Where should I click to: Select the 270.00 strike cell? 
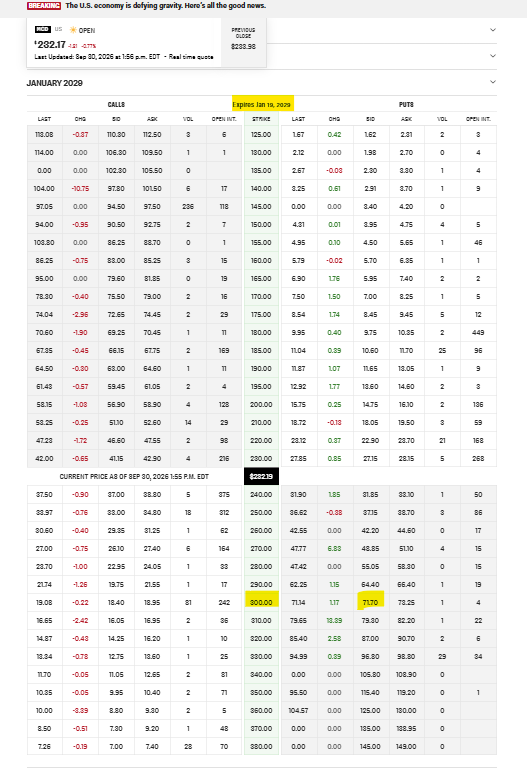261,549
